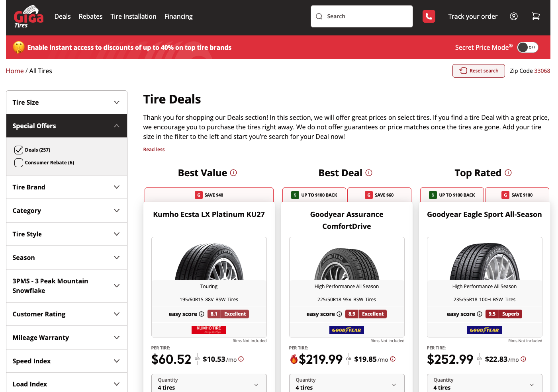The width and height of the screenshot is (558, 392).
Task: Click info icon next to Top Rated
Action: coord(508,173)
